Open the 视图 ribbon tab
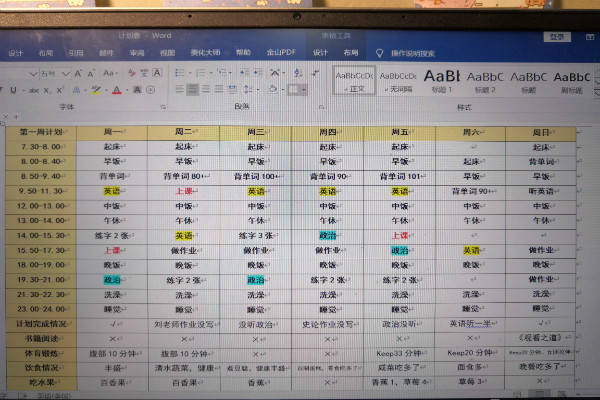Image resolution: width=600 pixels, height=400 pixels. coord(166,52)
